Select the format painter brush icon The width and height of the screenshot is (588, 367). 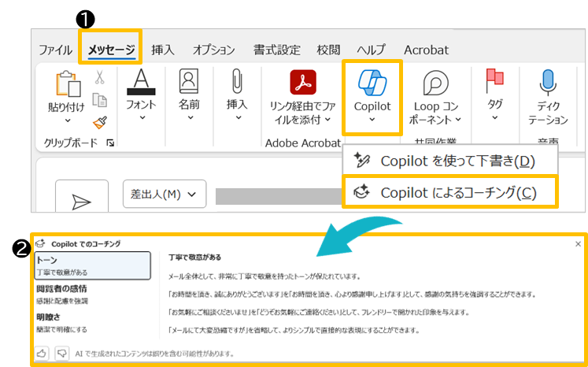click(x=100, y=123)
